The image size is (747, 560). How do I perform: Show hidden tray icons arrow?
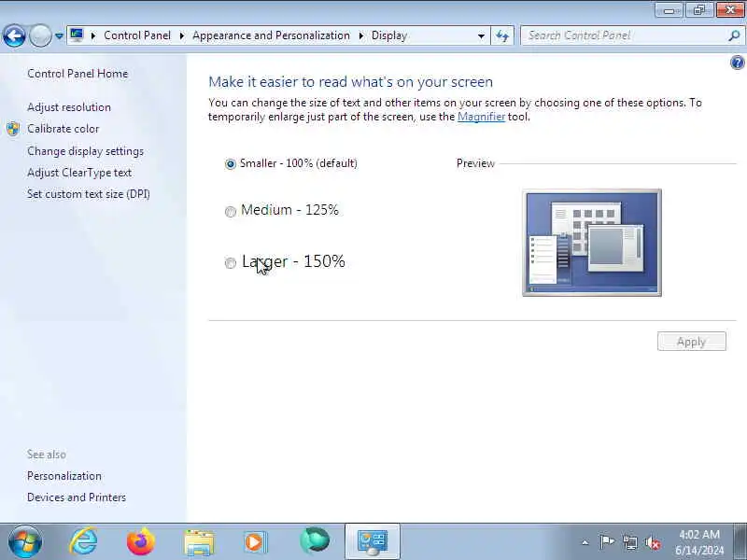(585, 542)
